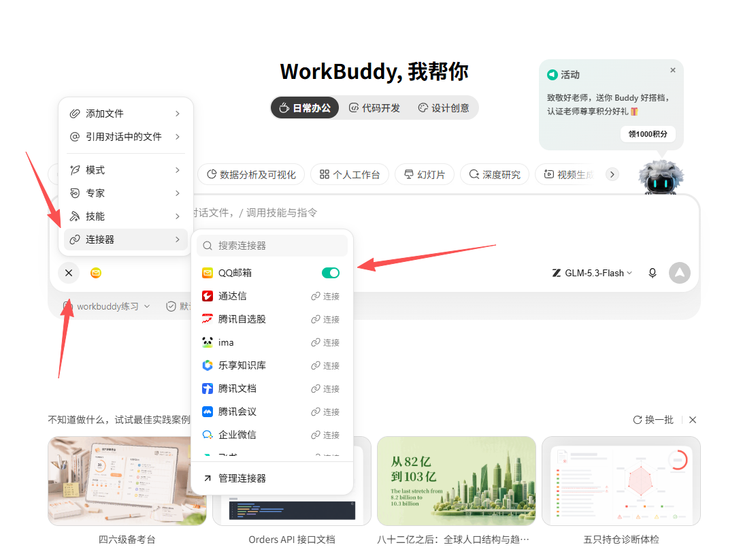Select the 深度研究 chip
741x560 pixels.
tap(494, 175)
